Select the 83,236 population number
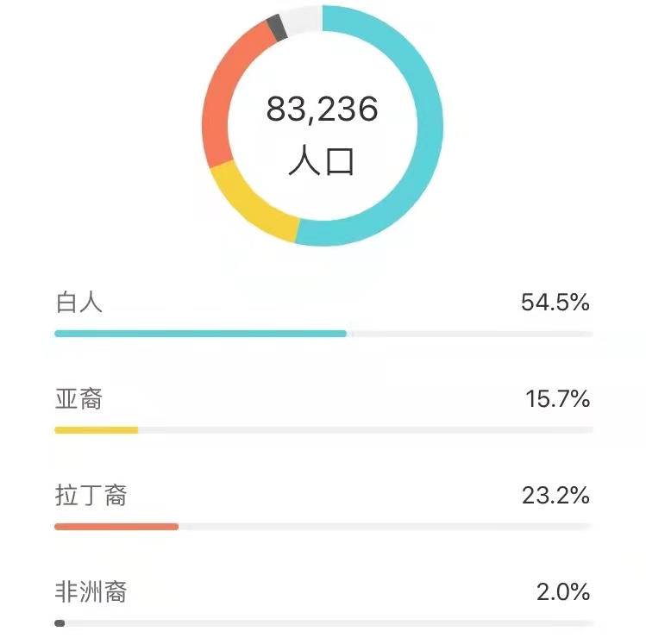The height and width of the screenshot is (644, 646). pyautogui.click(x=323, y=109)
